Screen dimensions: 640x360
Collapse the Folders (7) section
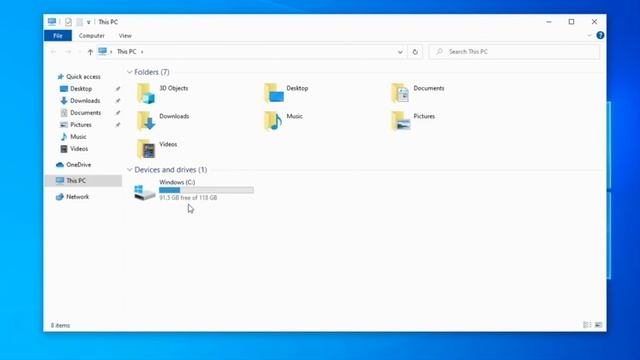(129, 72)
